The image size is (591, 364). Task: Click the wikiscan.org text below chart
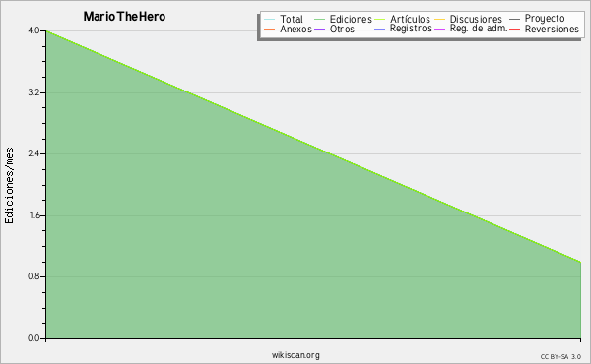295,355
